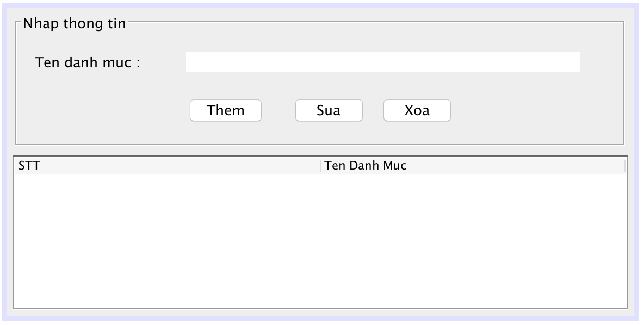
Task: Click the blank white box beside Ten danh muc
Action: pos(382,62)
